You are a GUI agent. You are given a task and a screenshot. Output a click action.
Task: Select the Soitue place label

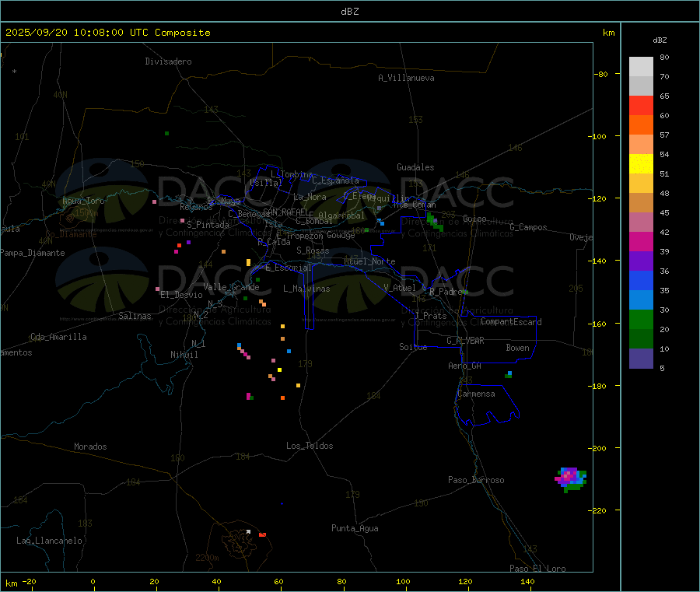coord(413,347)
